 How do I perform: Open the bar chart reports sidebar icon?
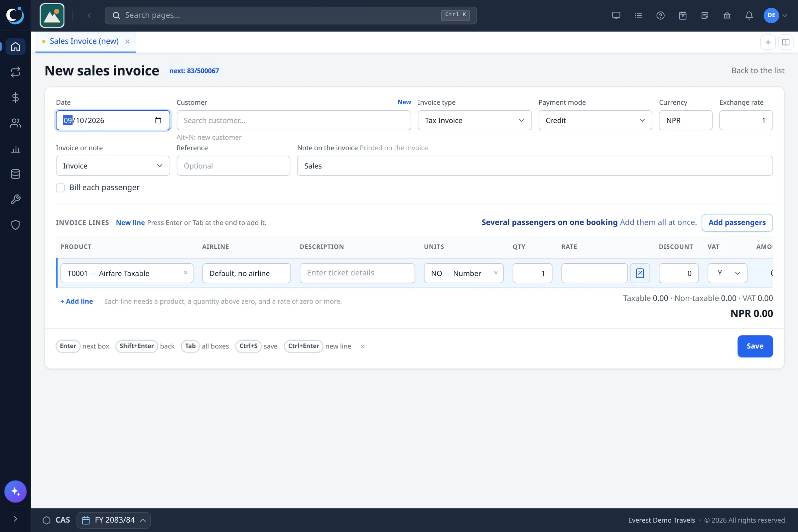tap(15, 149)
